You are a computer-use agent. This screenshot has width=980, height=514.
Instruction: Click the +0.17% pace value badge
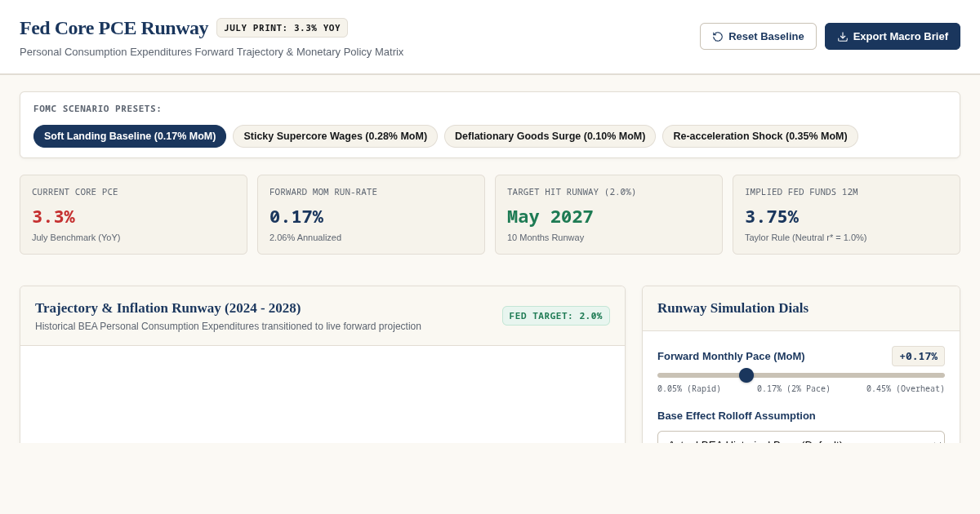click(918, 357)
